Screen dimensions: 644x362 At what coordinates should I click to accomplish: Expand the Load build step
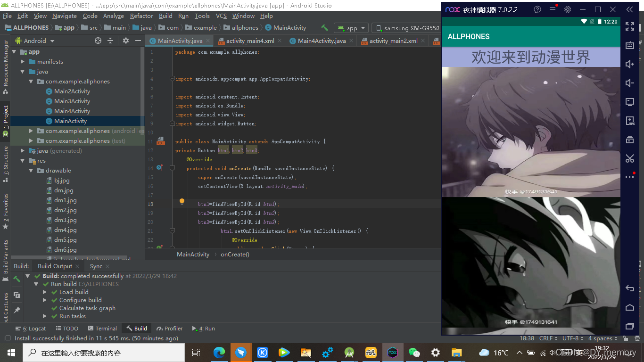[45, 292]
